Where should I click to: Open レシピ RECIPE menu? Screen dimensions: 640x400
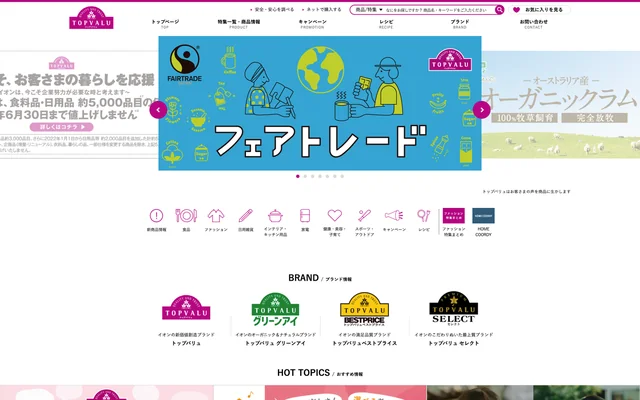click(386, 24)
